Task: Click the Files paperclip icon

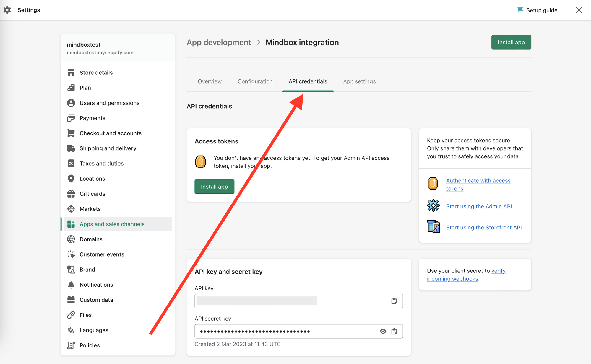Action: pyautogui.click(x=71, y=315)
